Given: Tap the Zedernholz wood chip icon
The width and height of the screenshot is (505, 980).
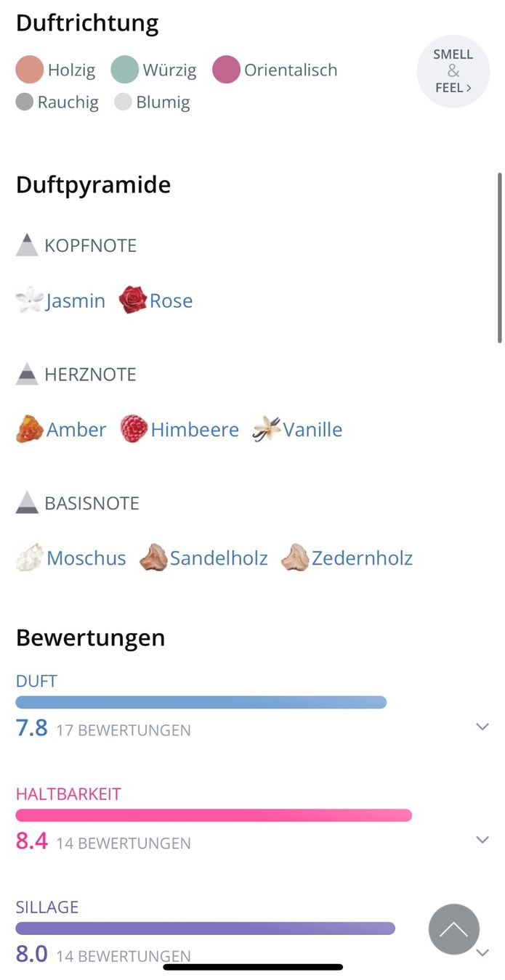Looking at the screenshot, I should coord(295,558).
